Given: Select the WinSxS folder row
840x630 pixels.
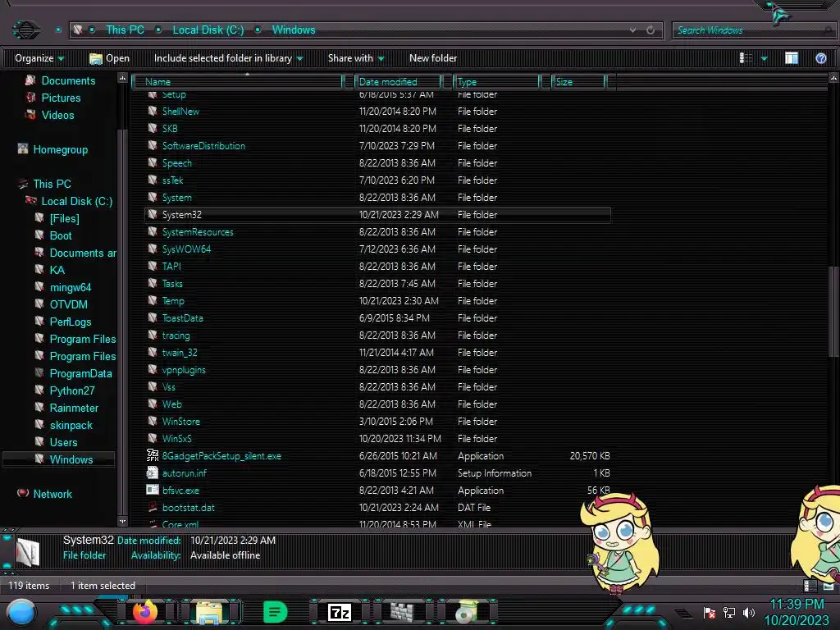Looking at the screenshot, I should [x=377, y=438].
